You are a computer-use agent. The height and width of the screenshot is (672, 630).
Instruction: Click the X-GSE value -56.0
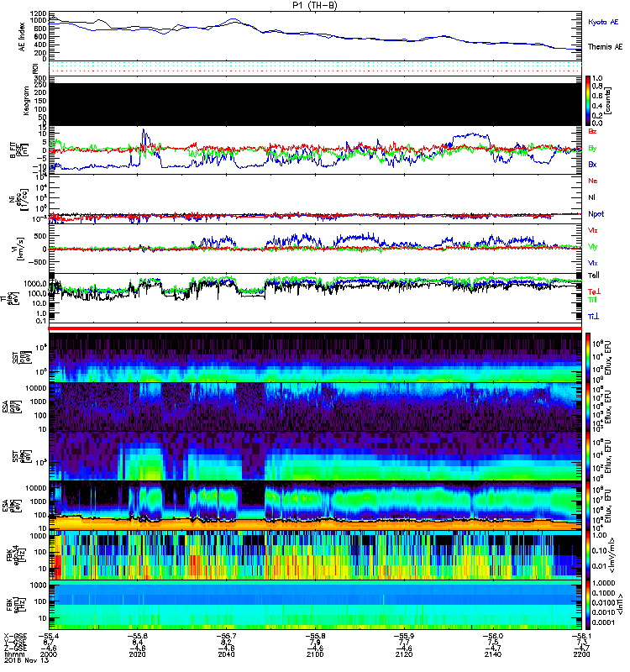point(493,636)
